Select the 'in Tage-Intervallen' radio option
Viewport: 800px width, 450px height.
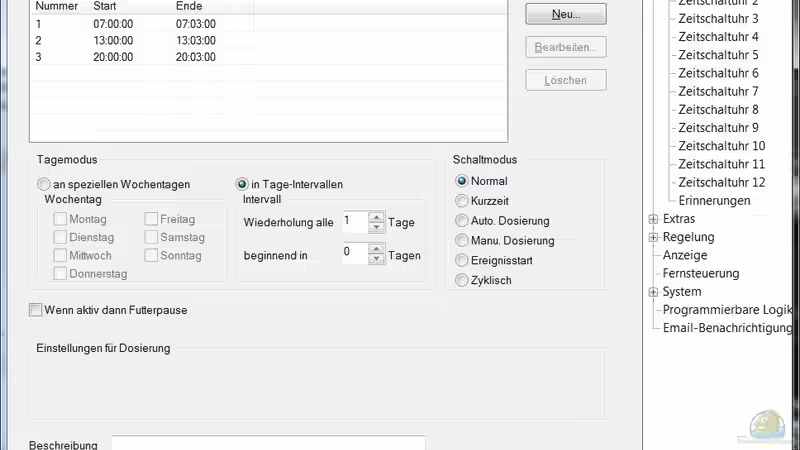[242, 184]
